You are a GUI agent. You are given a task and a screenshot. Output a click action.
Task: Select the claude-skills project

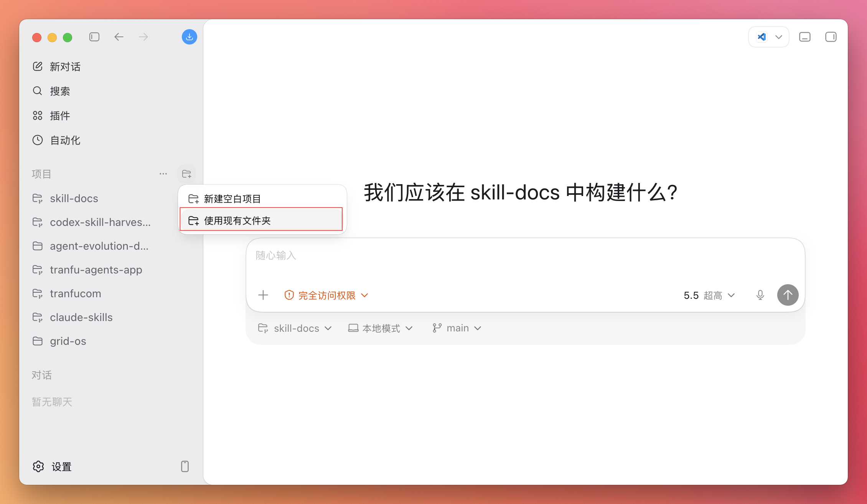(x=73, y=318)
